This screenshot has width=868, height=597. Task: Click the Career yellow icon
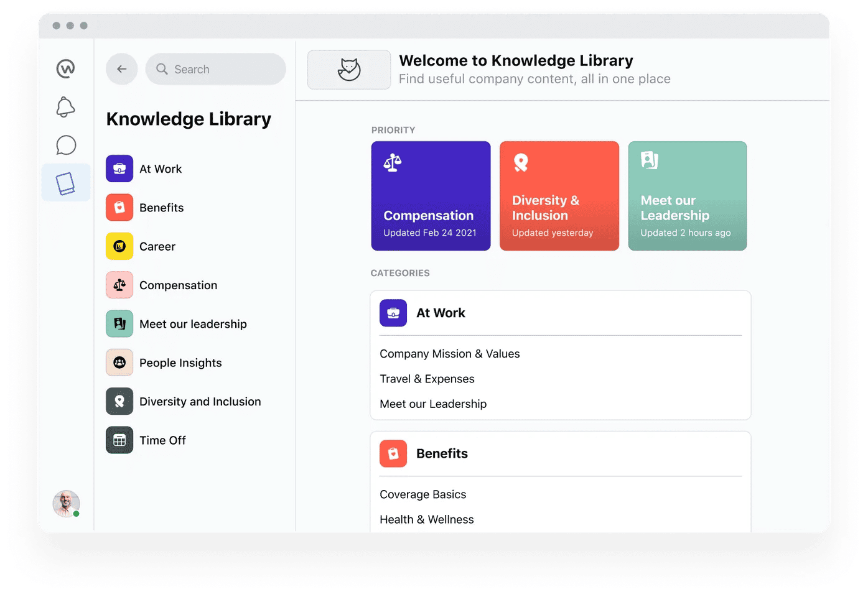[x=119, y=246]
